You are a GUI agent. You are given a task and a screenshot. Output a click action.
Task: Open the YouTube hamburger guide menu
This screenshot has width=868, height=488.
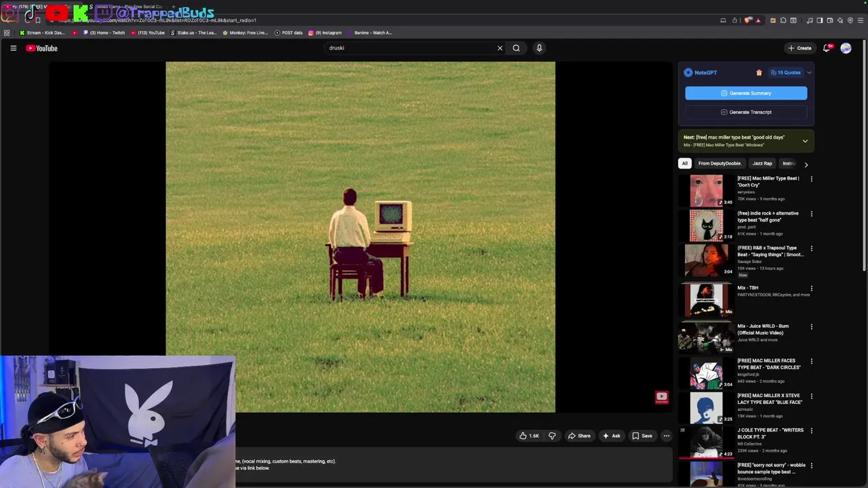click(13, 48)
